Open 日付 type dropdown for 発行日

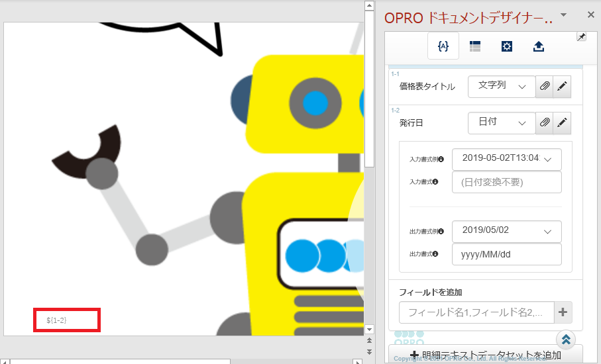pos(502,122)
